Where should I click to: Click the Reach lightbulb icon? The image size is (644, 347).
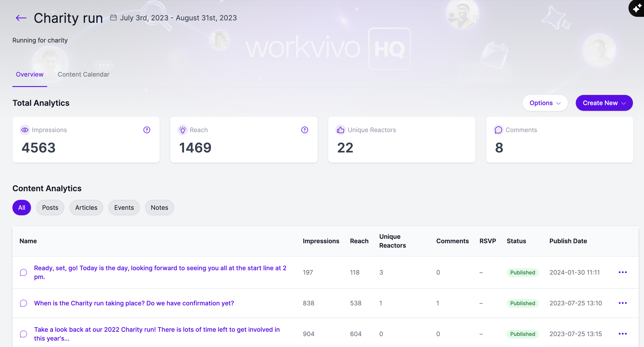coord(183,130)
